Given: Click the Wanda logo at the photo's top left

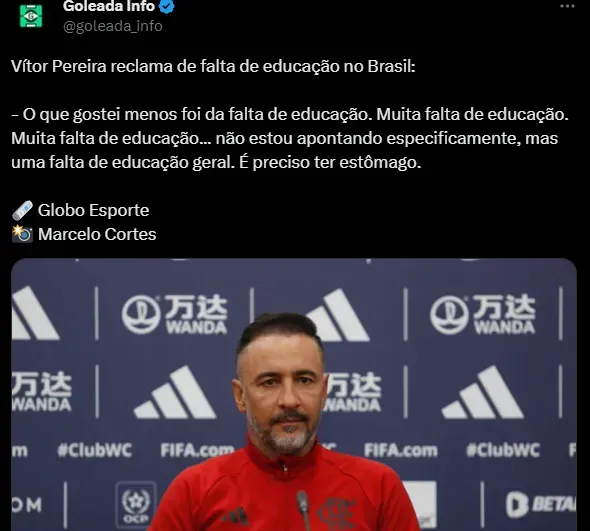Looking at the screenshot, I should 175,315.
